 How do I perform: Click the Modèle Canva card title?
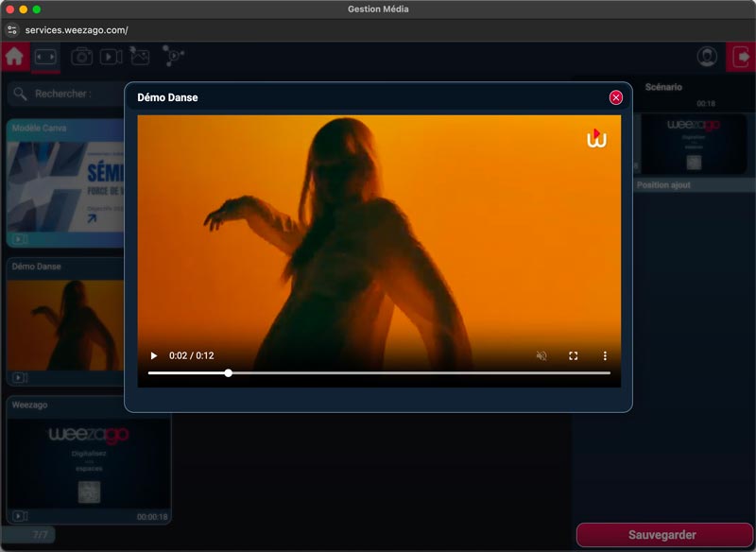tap(39, 128)
